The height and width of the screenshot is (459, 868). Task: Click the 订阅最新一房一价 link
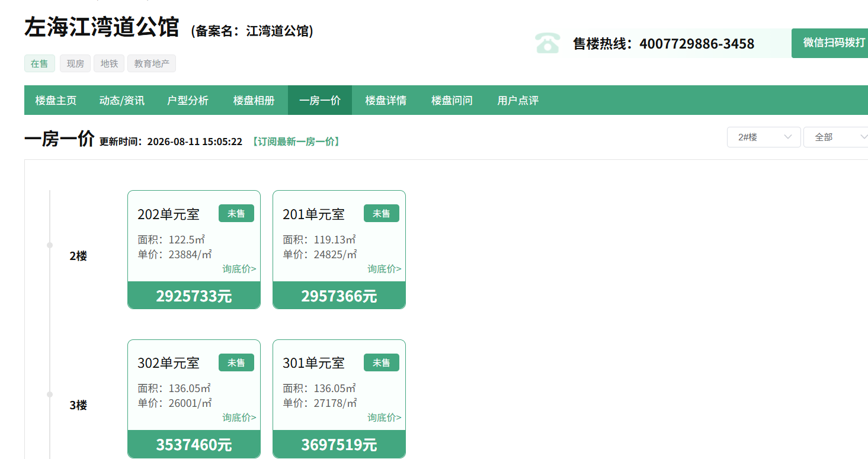296,142
